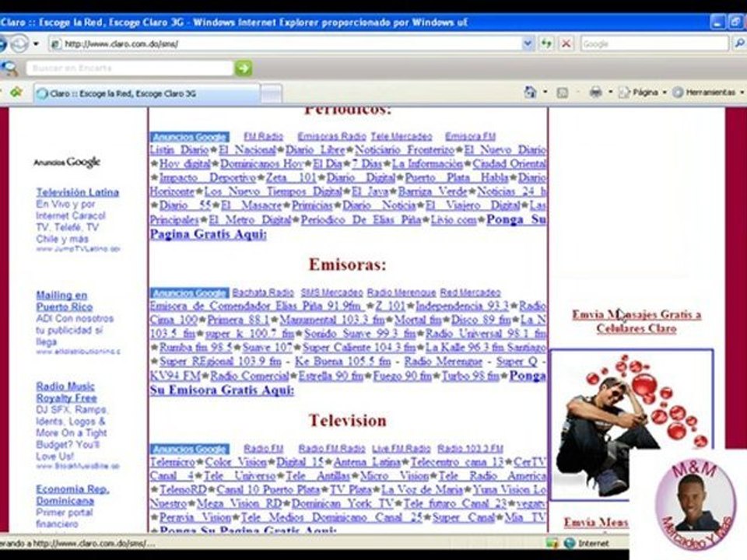
Task: Click the Google search box
Action: [x=654, y=44]
